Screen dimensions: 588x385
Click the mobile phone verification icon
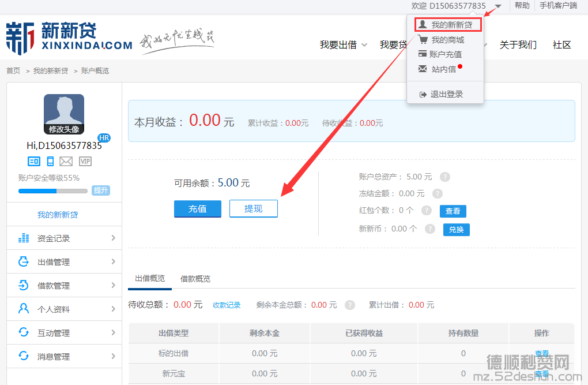(50, 162)
